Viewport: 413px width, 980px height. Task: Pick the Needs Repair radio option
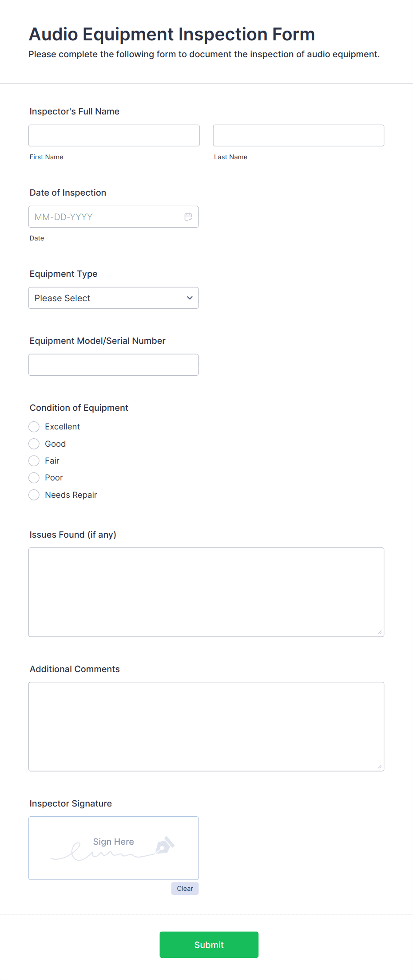34,495
